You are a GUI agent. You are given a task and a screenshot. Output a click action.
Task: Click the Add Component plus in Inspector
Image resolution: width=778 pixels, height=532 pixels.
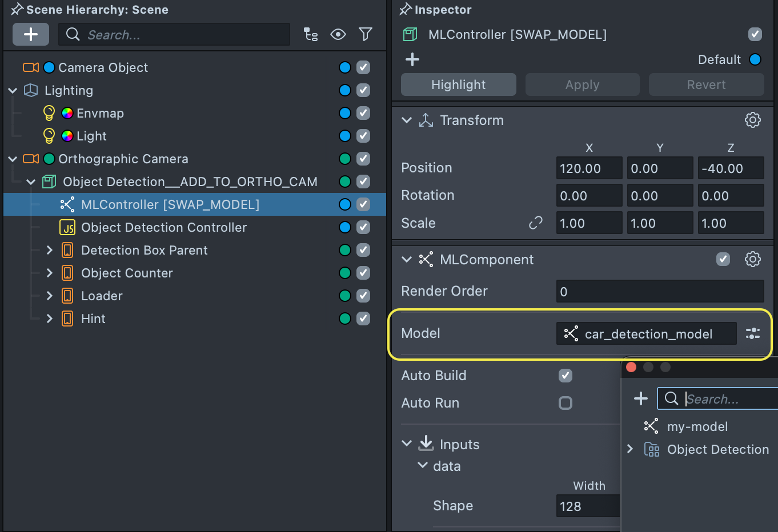pos(412,59)
